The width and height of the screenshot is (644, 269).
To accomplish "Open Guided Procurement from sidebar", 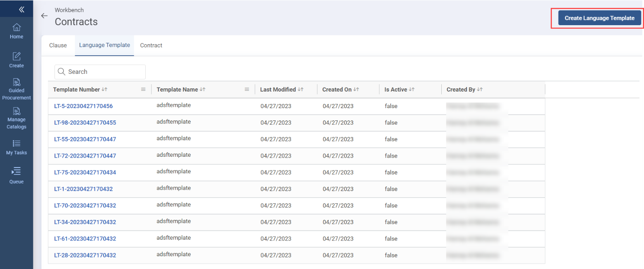I will (x=17, y=89).
